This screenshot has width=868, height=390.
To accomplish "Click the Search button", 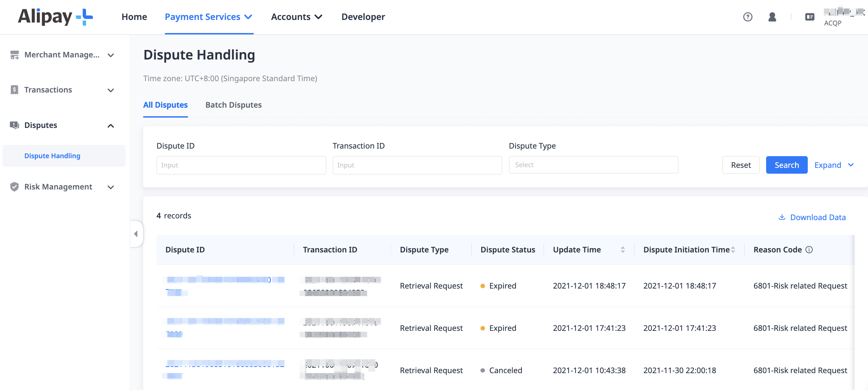I will point(787,165).
